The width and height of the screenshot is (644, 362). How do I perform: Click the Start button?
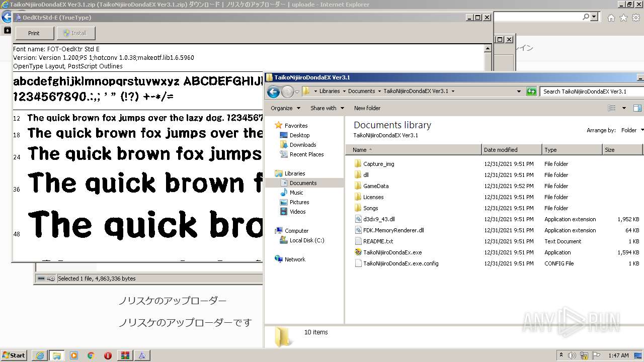coord(14,355)
